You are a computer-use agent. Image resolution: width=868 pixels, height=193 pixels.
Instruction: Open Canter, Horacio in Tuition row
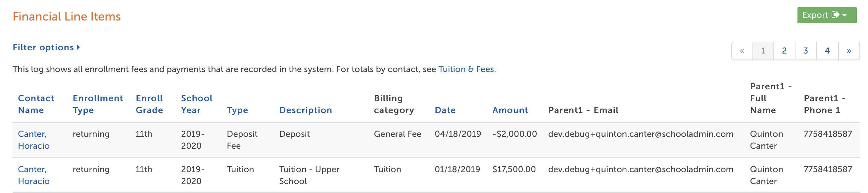tap(34, 175)
